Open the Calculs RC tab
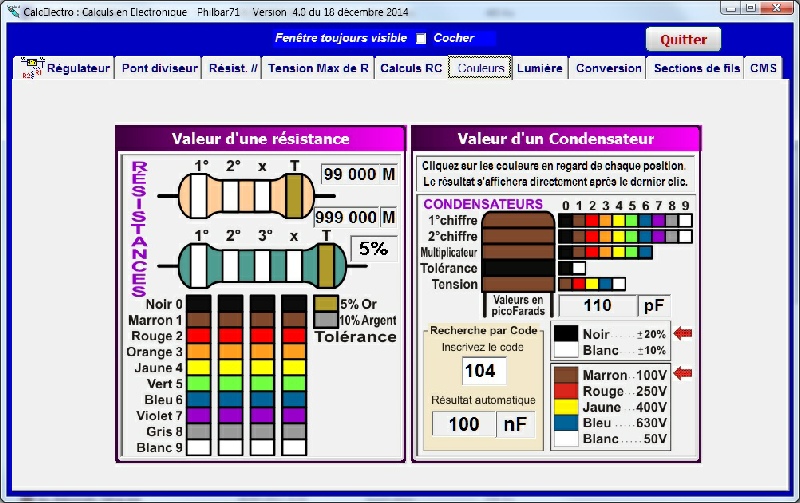800x503 pixels. (x=411, y=68)
